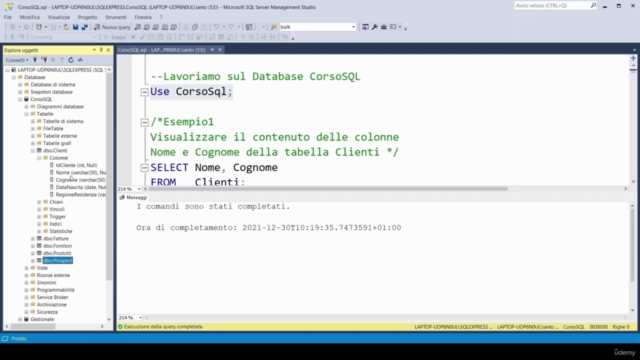Screen dimensions: 640x360
Task: Click the Nuova query toolbar button
Action: pos(112,27)
